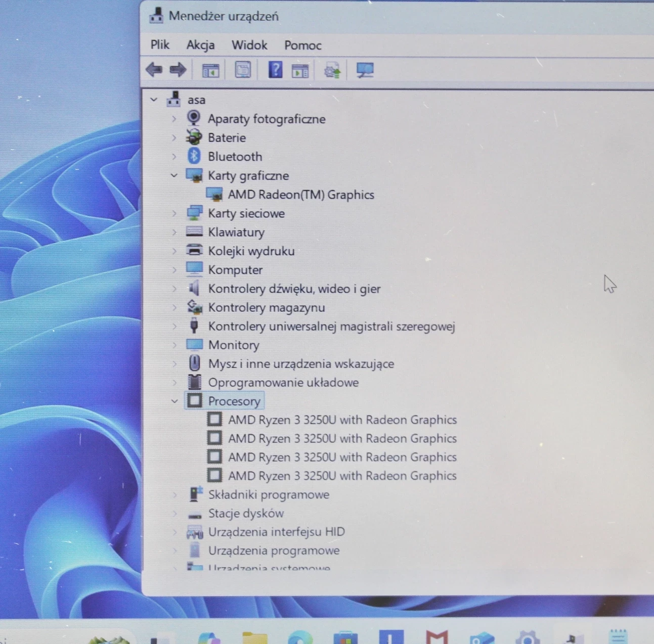Image resolution: width=654 pixels, height=644 pixels.
Task: Open the Pomoc menu
Action: (303, 45)
